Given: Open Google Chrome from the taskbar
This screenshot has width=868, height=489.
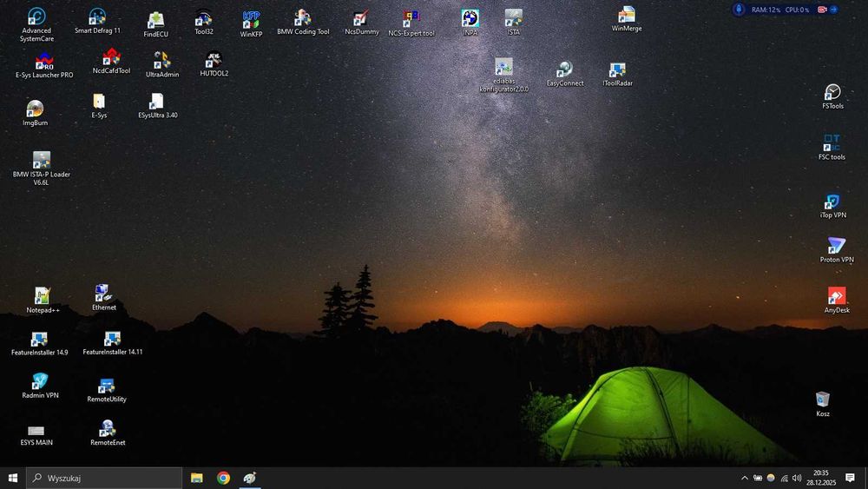Looking at the screenshot, I should pyautogui.click(x=224, y=478).
